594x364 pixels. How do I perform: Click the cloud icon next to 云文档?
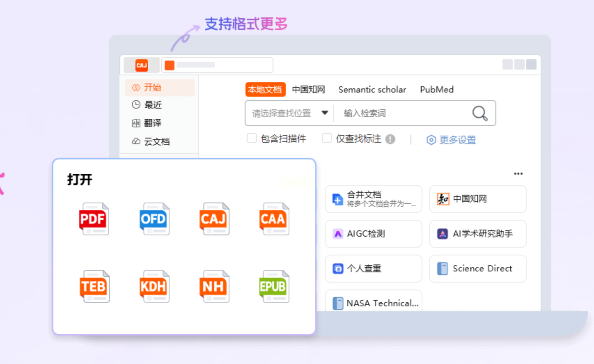point(136,141)
